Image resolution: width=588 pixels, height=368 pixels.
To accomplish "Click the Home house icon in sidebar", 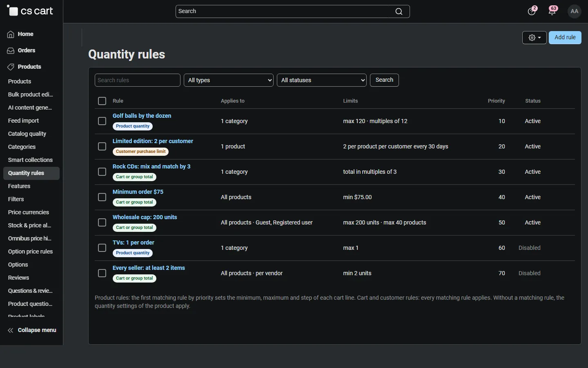I will coord(11,34).
